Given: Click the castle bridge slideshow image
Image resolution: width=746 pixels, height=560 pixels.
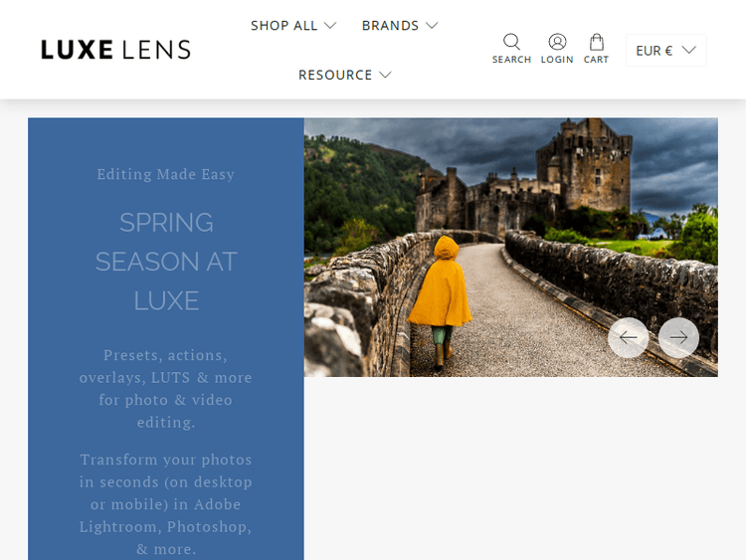Looking at the screenshot, I should point(511,248).
